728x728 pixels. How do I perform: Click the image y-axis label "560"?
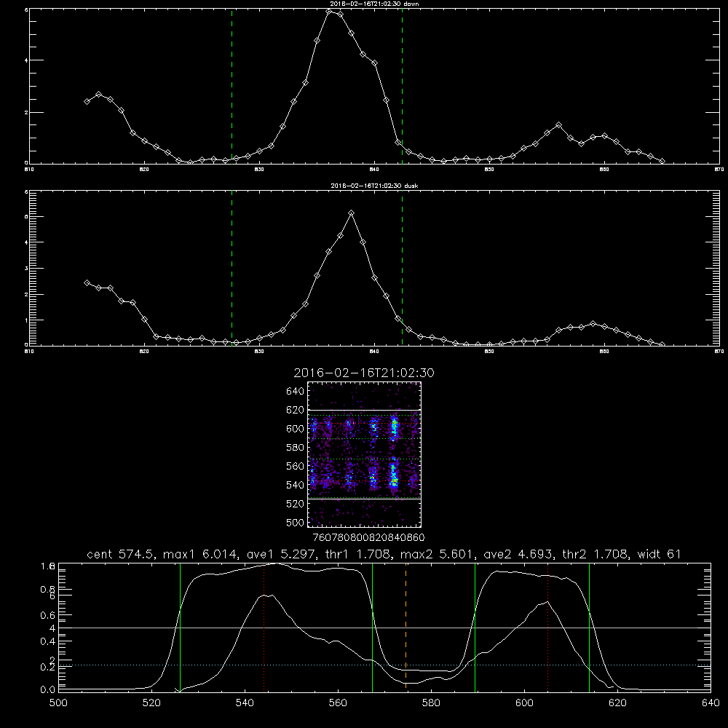coord(295,466)
